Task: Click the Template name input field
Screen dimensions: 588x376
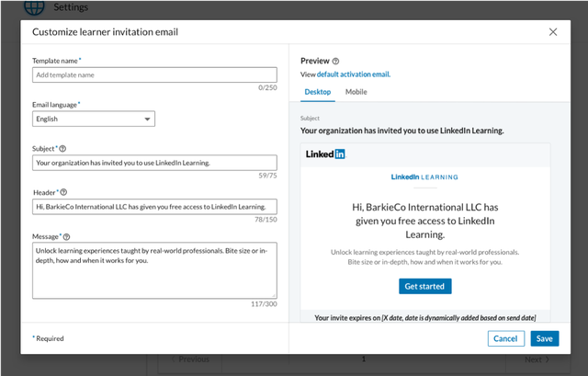Action: (x=154, y=75)
